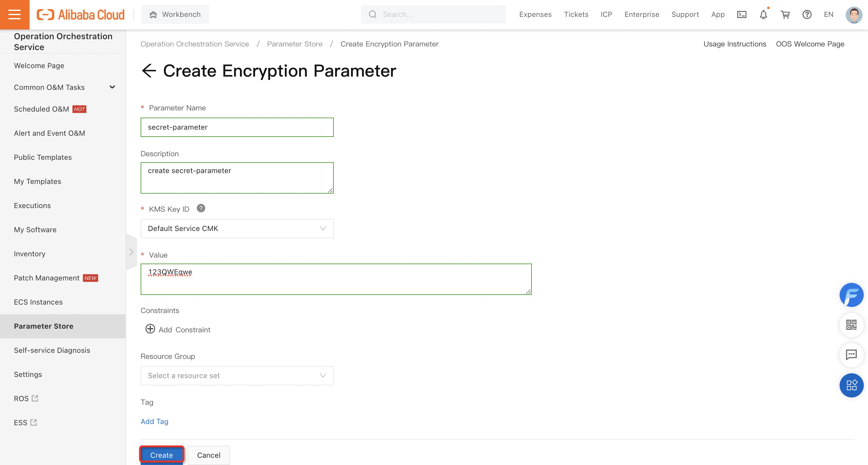Open the shopping cart icon
Screen dimensions: 868x465
[x=785, y=14]
